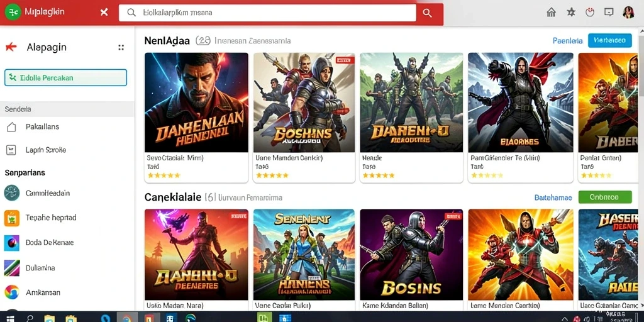Open the home icon in top bar
The image size is (644, 322).
point(551,13)
